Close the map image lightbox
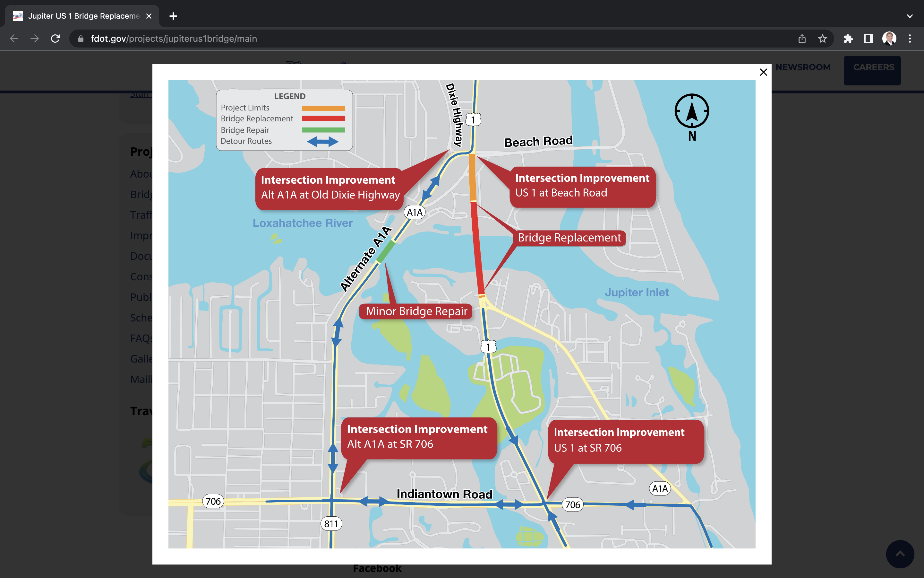The image size is (924, 578). [x=763, y=72]
